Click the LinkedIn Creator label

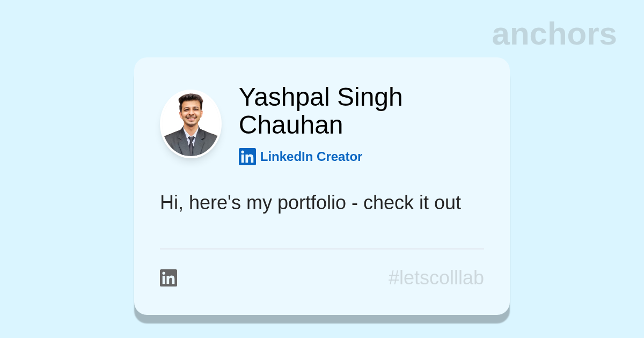[x=311, y=157]
